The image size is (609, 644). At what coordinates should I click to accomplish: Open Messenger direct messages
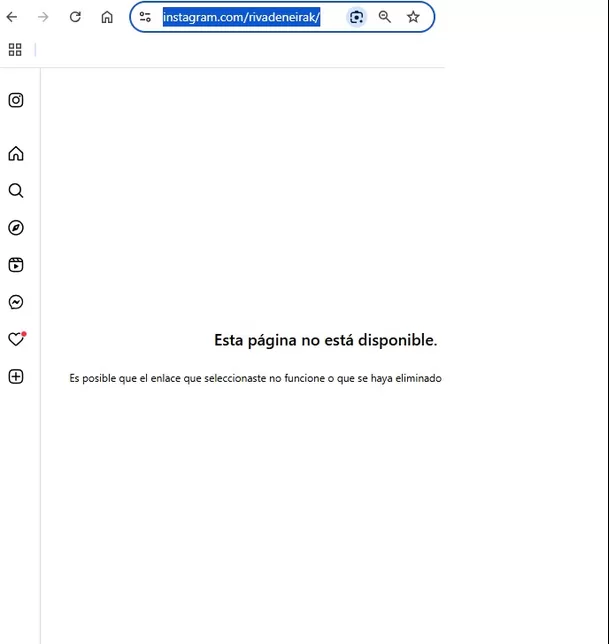[16, 302]
